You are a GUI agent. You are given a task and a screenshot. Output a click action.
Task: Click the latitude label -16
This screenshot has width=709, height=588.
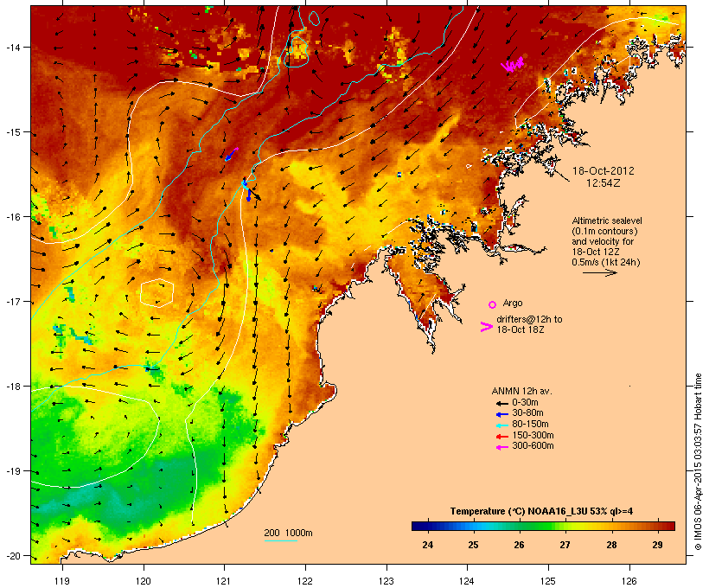point(13,217)
